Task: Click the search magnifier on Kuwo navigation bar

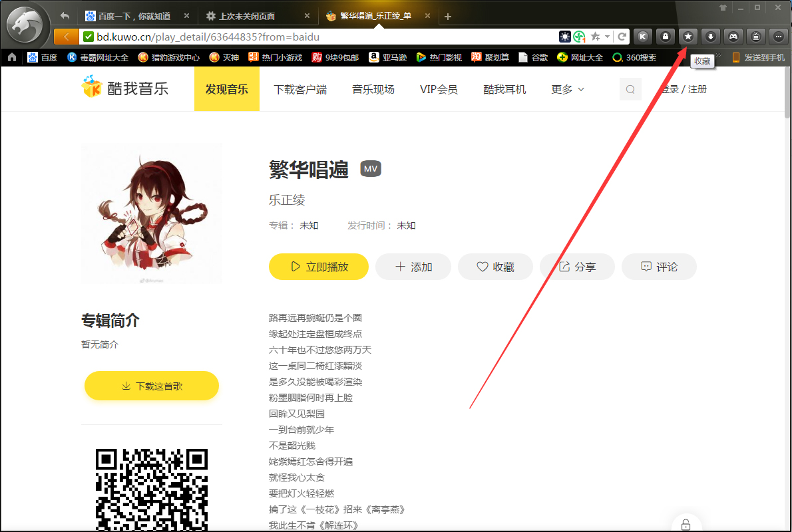Action: (x=630, y=88)
